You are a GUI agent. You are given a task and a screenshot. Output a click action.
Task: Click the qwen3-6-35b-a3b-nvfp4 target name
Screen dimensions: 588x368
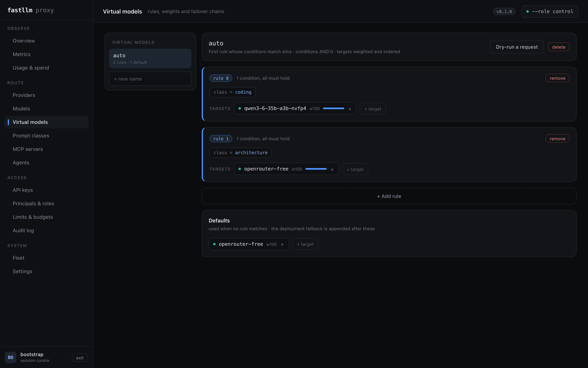tap(275, 109)
